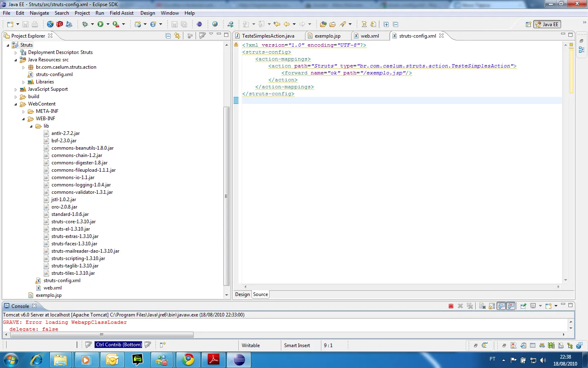
Task: Click the green Run button in toolbar
Action: click(100, 25)
